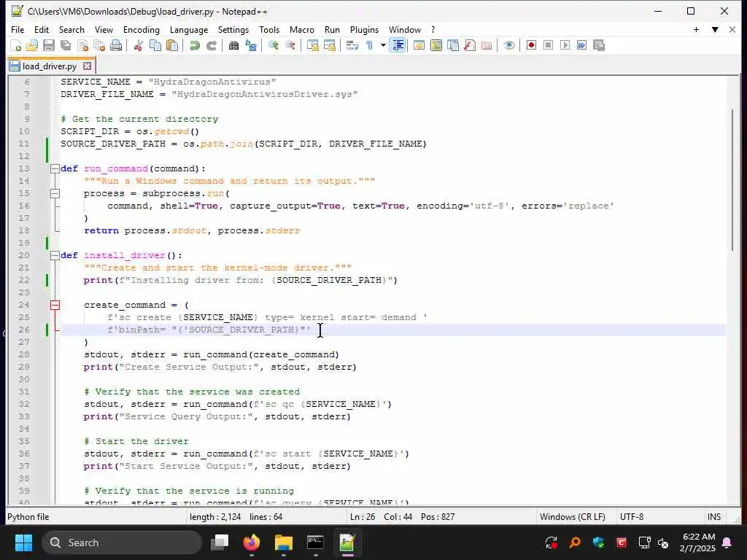Screen dimensions: 747x560
Task: Undo the last edit with green arrow
Action: pos(194,46)
